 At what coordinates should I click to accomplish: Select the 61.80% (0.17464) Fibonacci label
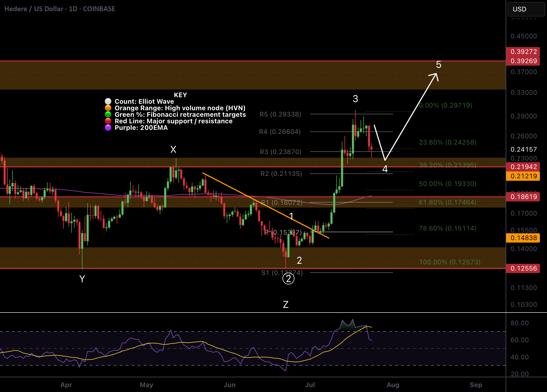point(448,202)
